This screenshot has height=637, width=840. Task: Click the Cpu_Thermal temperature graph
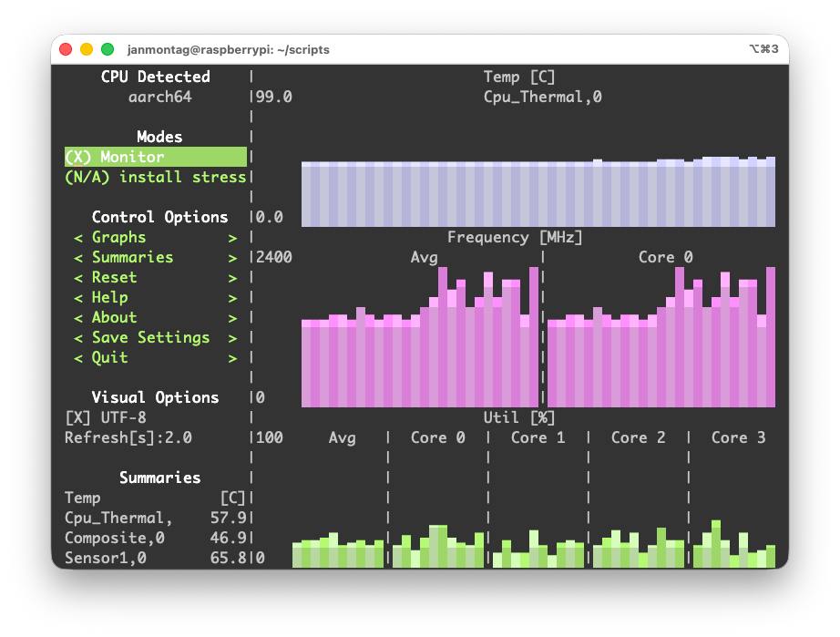point(538,191)
